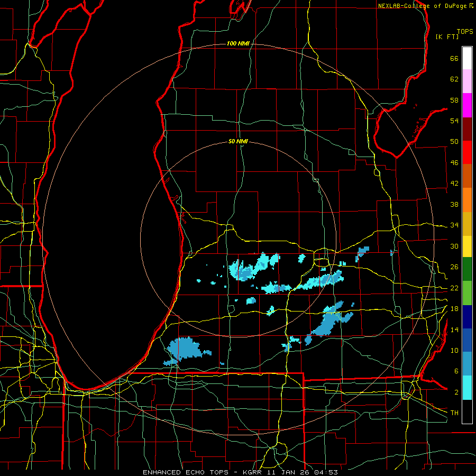476x476 pixels.
Task: Click the legend value 66
Action: pyautogui.click(x=454, y=59)
